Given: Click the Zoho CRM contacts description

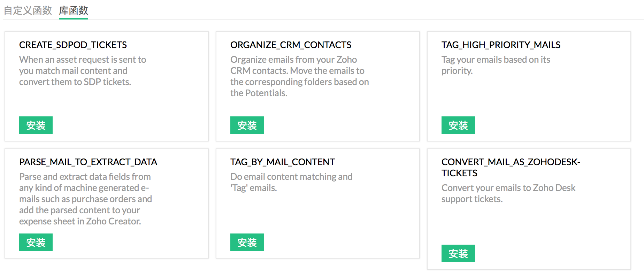Looking at the screenshot, I should [x=299, y=76].
